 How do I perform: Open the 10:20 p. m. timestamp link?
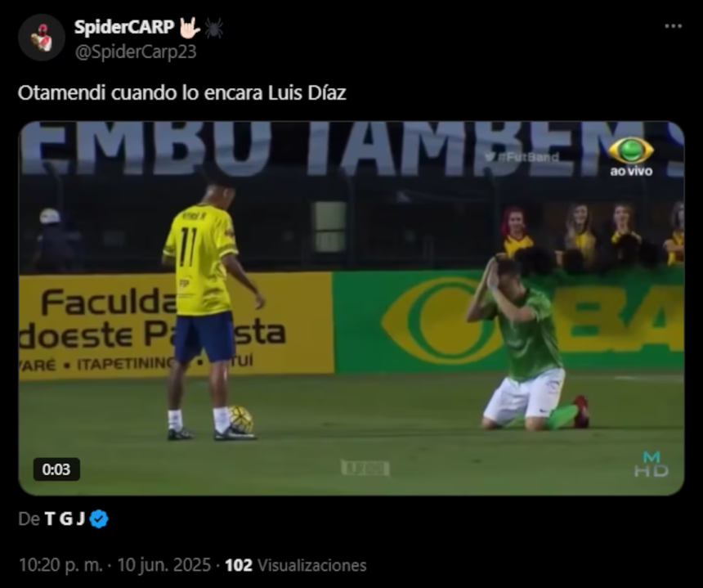(61, 565)
